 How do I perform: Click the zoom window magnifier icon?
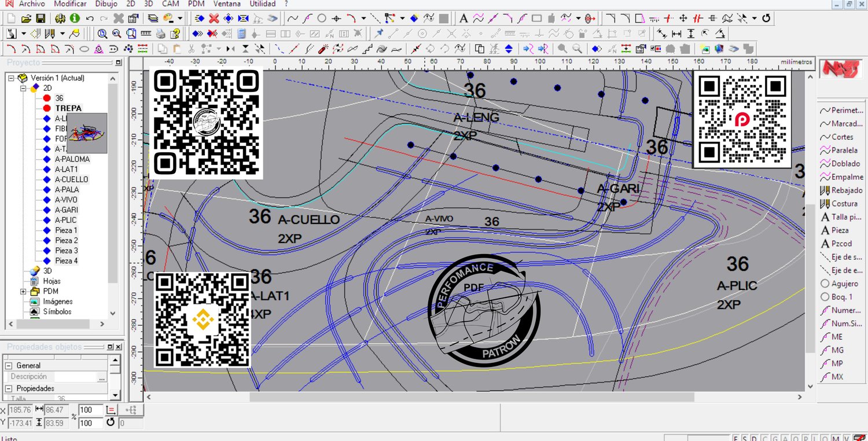[102, 34]
